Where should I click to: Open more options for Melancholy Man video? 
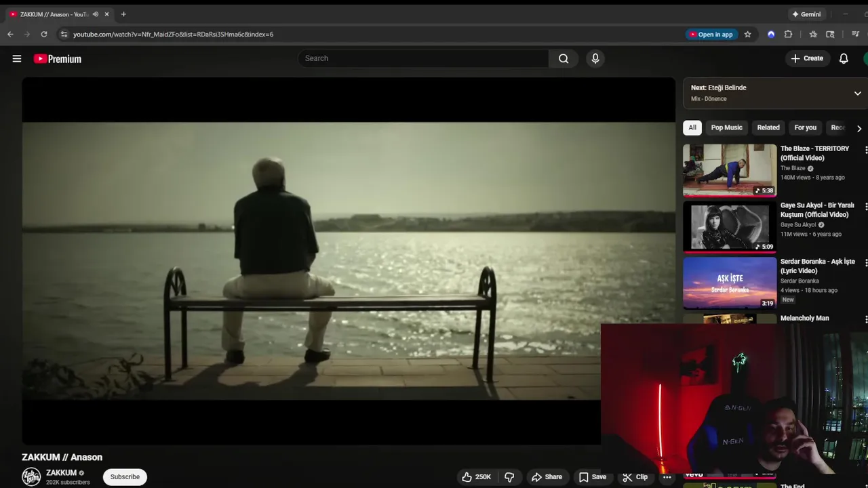[x=866, y=319]
